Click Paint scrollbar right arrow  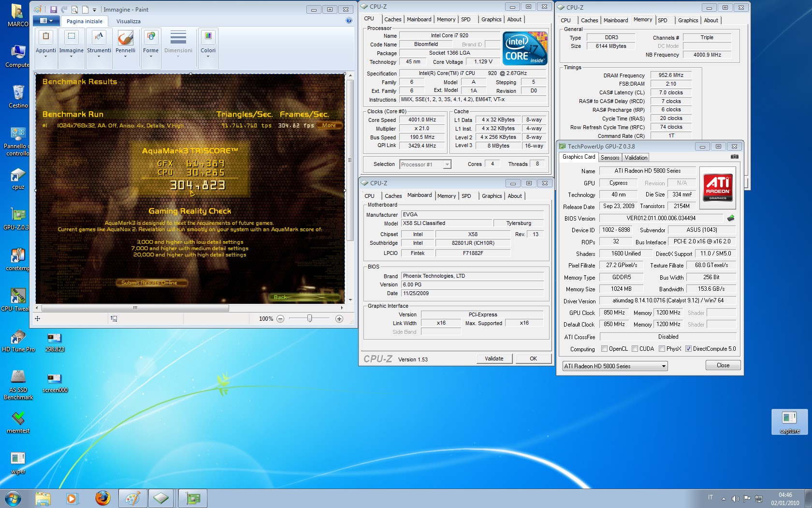pyautogui.click(x=342, y=308)
